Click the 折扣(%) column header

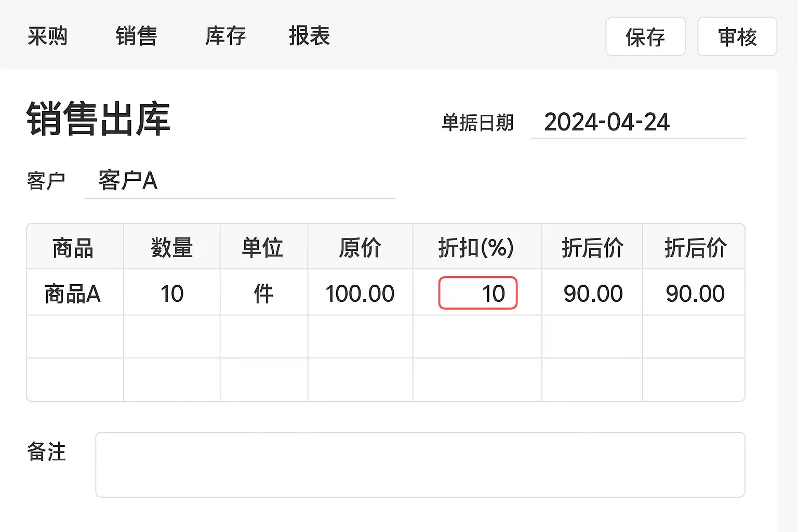476,247
